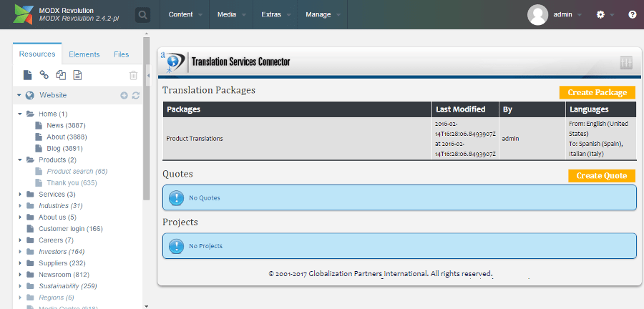Click the No Quotes info icon
This screenshot has height=309, width=644.
point(177,198)
